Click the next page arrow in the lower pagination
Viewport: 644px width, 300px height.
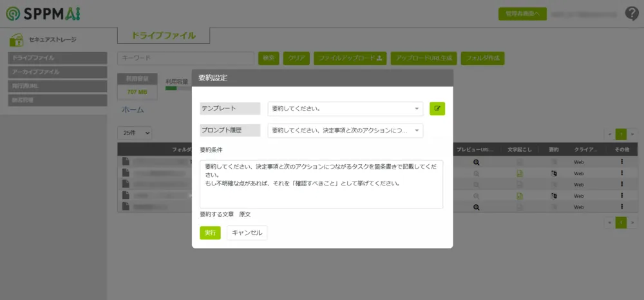pyautogui.click(x=632, y=223)
